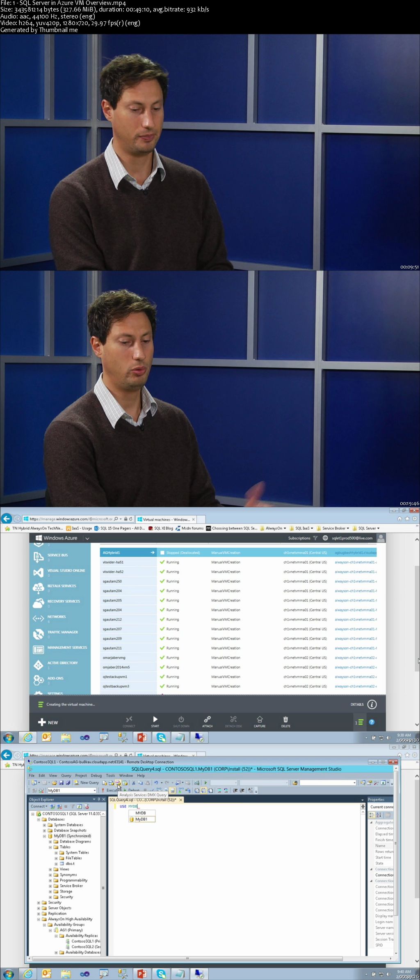The width and height of the screenshot is (420, 980).
Task: Open Recovery Services in Azure sidebar
Action: tap(60, 603)
